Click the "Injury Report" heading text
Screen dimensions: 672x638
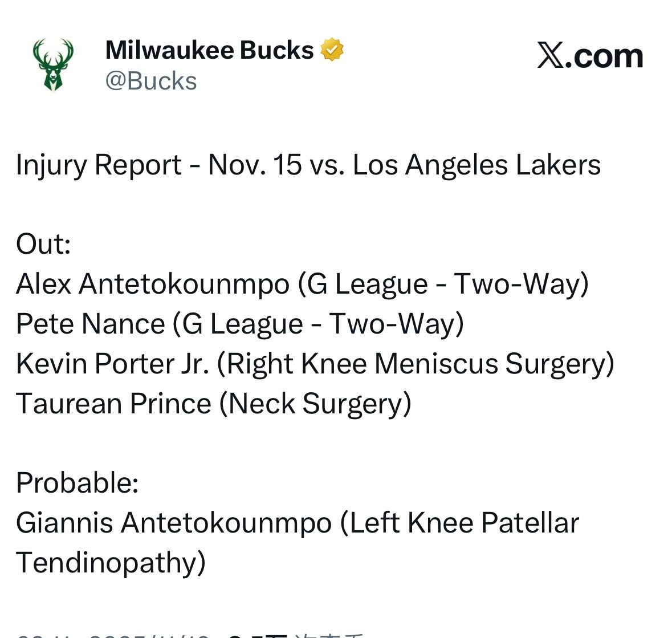(99, 165)
